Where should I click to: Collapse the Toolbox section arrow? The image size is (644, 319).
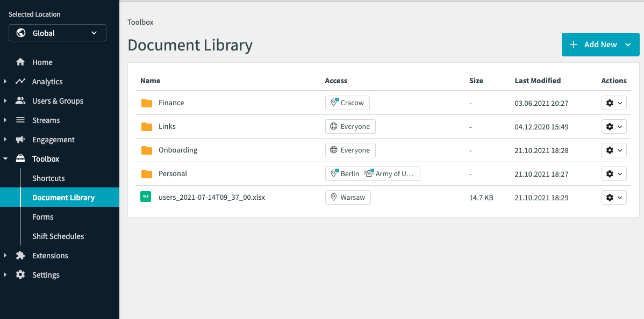tap(5, 159)
